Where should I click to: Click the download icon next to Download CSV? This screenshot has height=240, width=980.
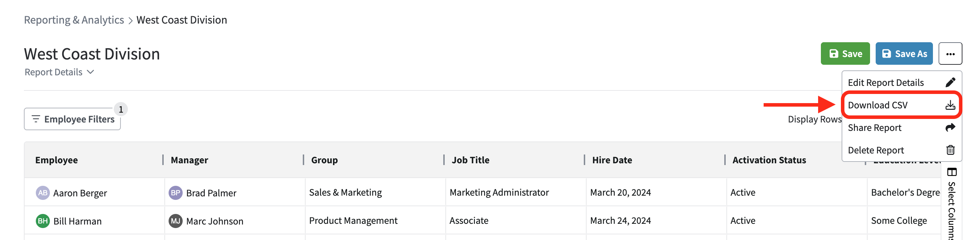point(950,105)
